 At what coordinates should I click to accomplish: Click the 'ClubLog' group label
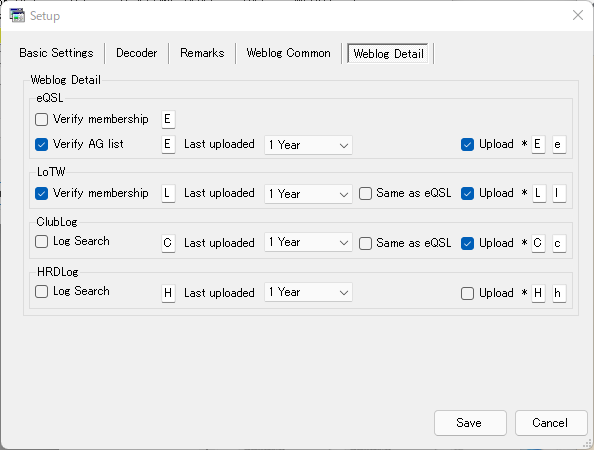tap(57, 222)
